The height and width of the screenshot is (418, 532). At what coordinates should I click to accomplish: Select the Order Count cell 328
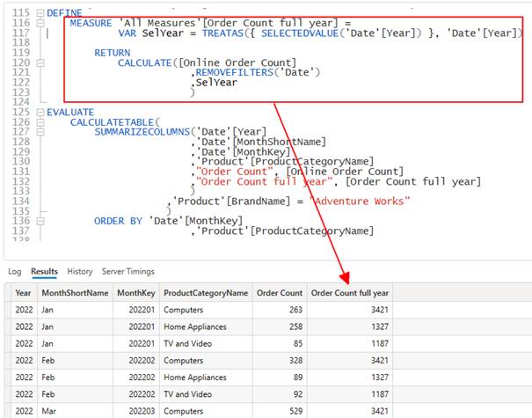[x=280, y=361]
